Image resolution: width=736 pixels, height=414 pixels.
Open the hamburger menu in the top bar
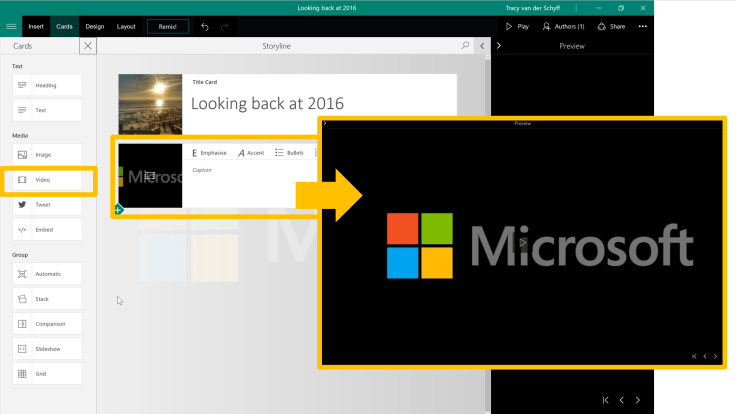tap(12, 26)
